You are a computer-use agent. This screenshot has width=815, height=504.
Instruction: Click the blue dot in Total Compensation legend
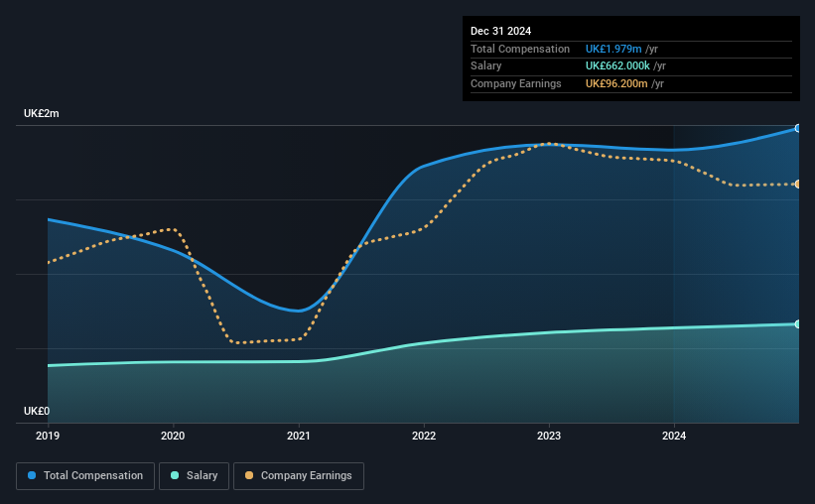pos(32,475)
